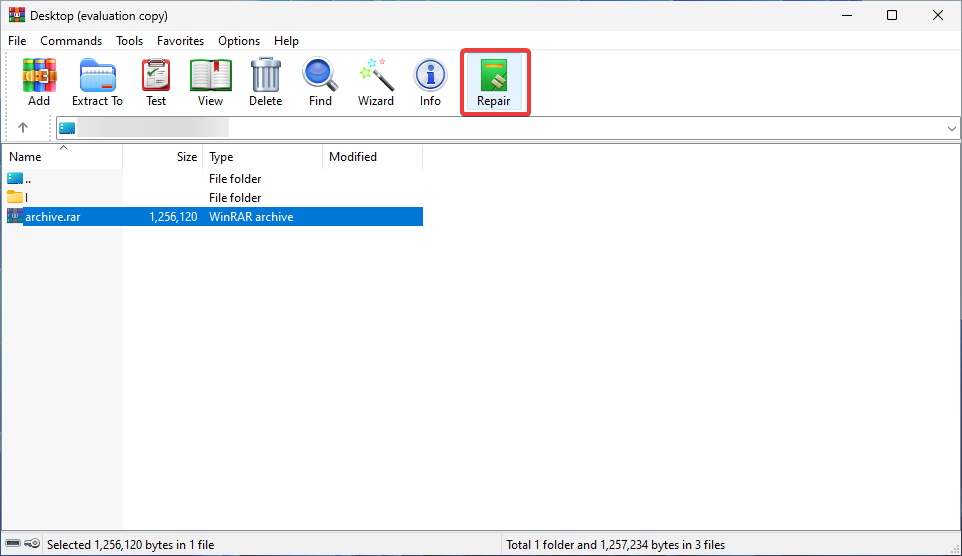Click the parent folder '..' icon
This screenshot has height=556, width=962.
coord(15,179)
